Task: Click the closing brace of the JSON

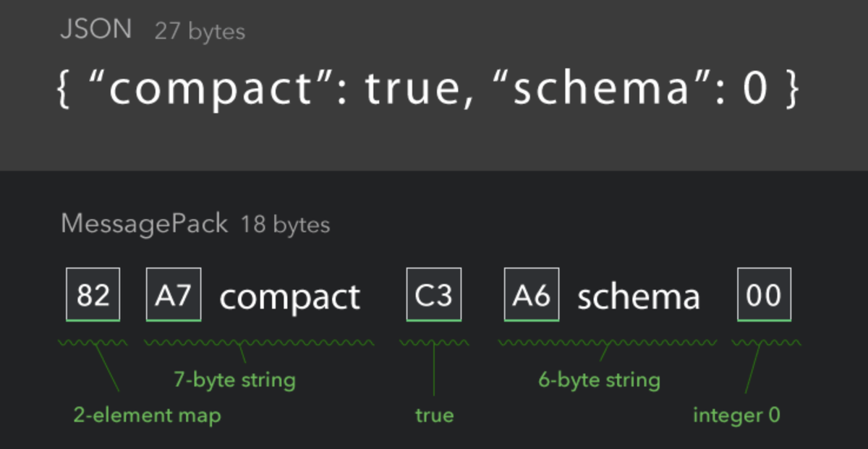Action: tap(790, 90)
